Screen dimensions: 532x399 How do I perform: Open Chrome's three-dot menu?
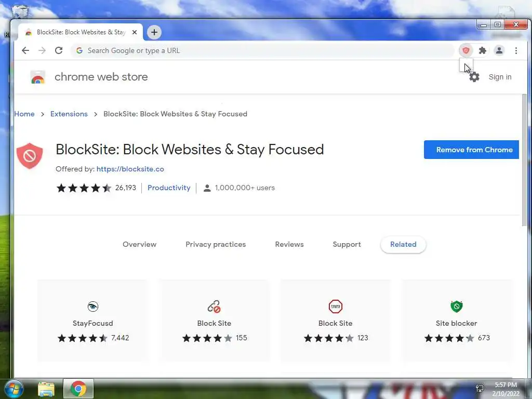tap(516, 50)
